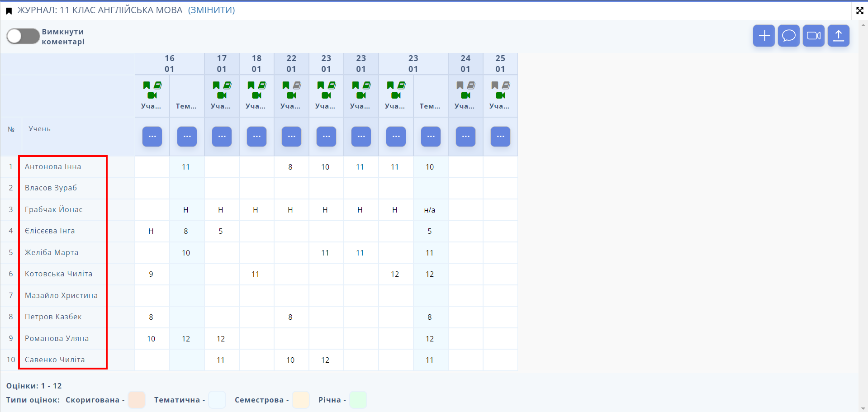Select the empty 25.01 cell for Антонова Інна

coord(500,167)
